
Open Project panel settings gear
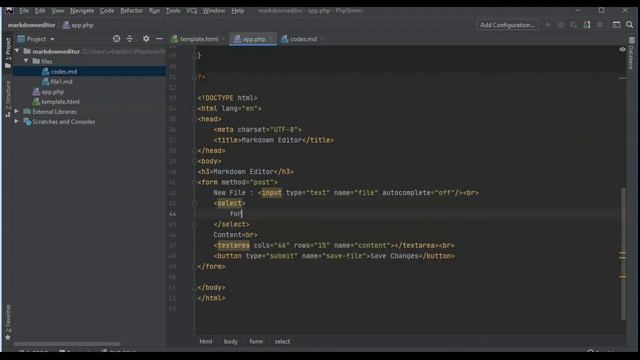(x=146, y=39)
